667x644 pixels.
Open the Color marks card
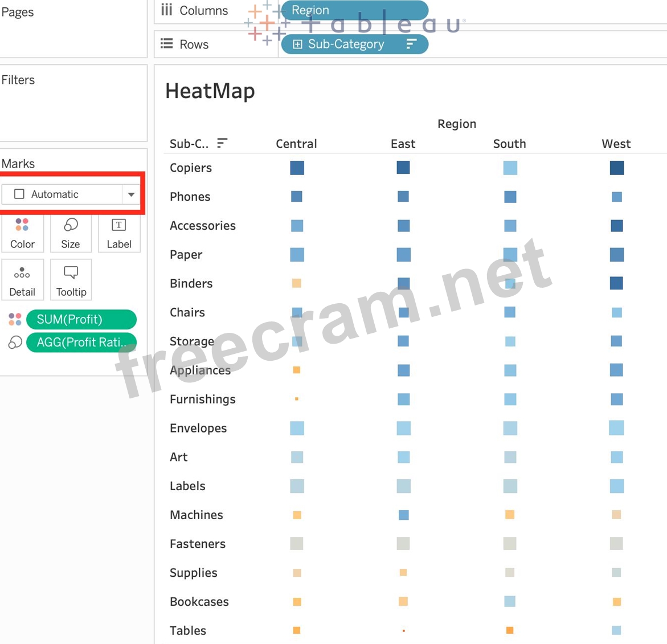tap(22, 234)
